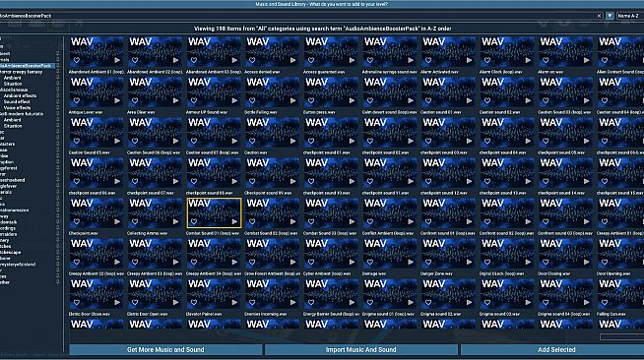The height and width of the screenshot is (360, 644).
Task: Favorite Combat Sound 01 (loop) heart
Action: point(194,222)
